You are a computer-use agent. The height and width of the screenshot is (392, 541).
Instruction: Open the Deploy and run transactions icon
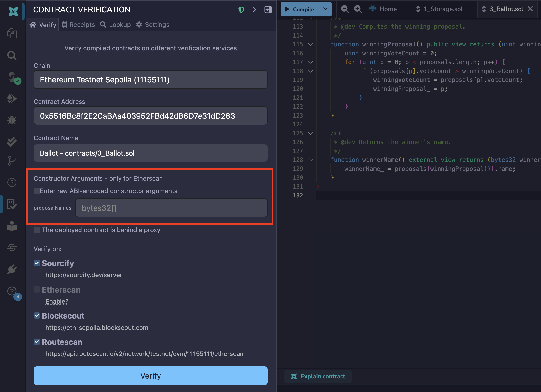click(x=12, y=98)
